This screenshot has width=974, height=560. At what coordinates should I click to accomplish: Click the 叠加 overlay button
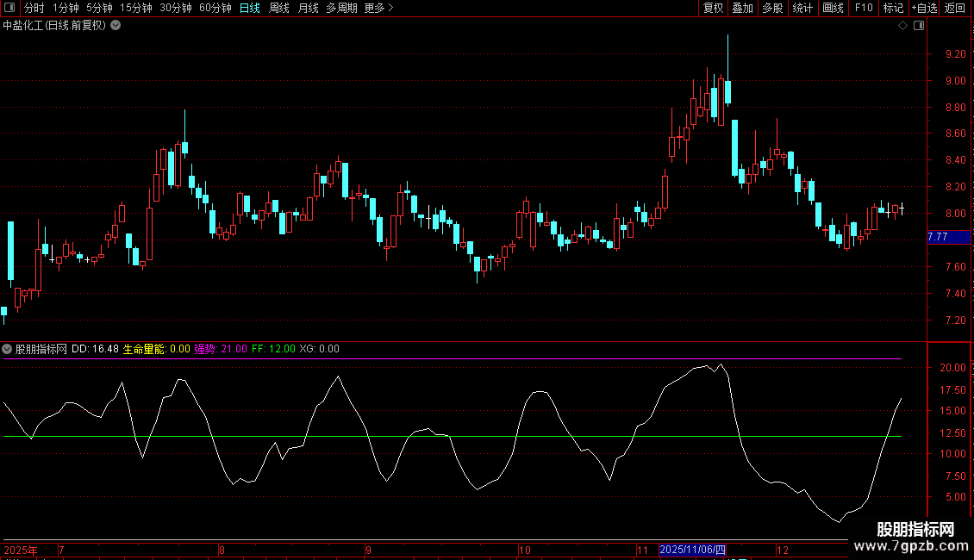[743, 8]
